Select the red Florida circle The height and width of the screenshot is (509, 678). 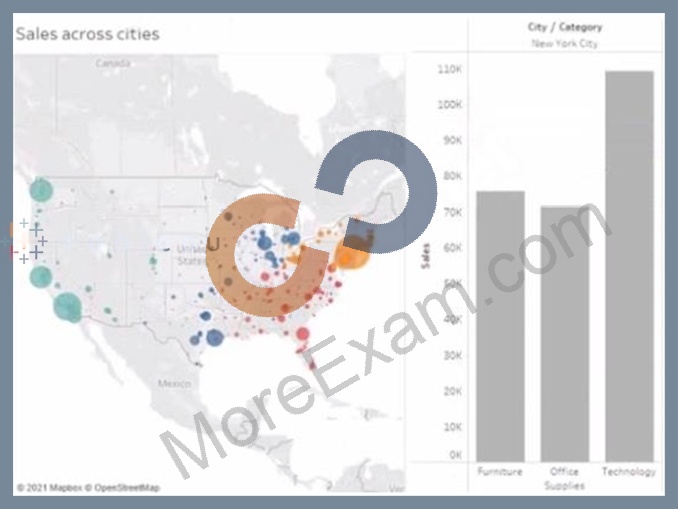pos(303,334)
